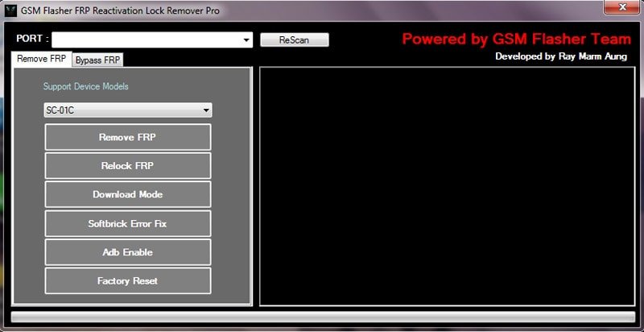
Task: Click 'Powered by GSM Flasher Team' text
Action: [x=516, y=39]
